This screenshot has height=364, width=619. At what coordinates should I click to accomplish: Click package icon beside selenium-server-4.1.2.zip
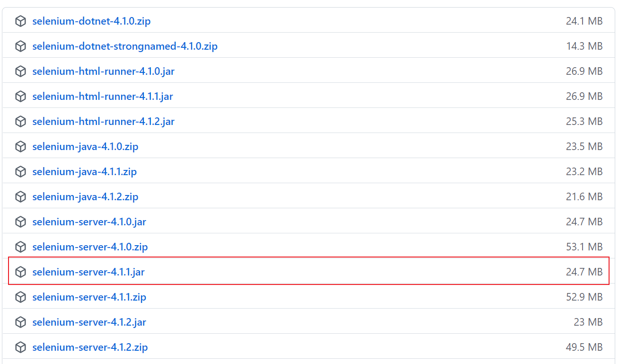click(x=20, y=347)
